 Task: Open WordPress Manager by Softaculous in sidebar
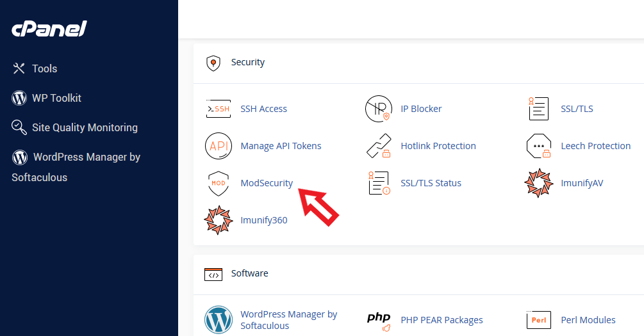(76, 167)
